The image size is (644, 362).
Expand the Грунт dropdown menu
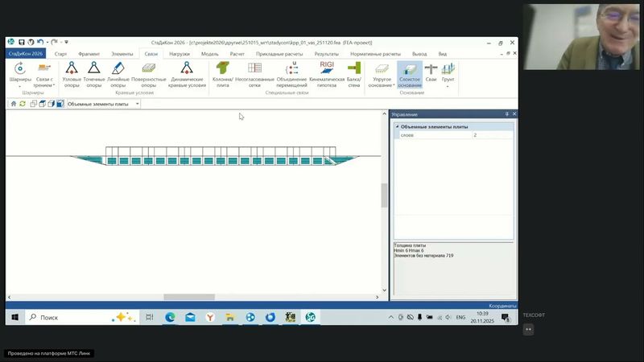(448, 74)
